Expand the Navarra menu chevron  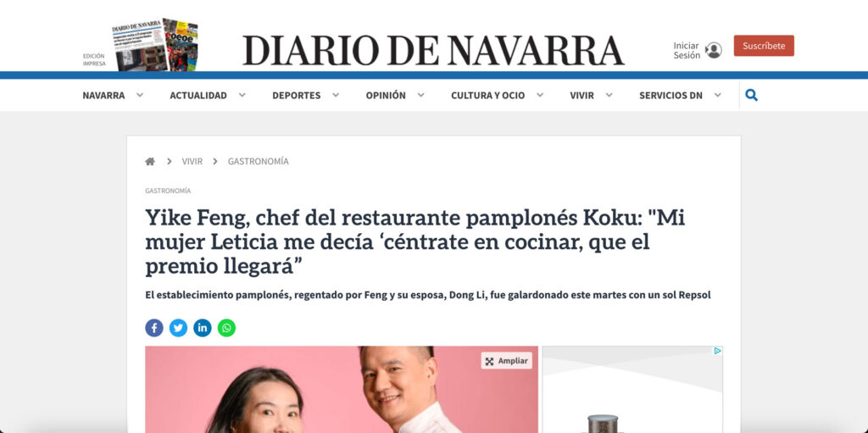pyautogui.click(x=140, y=95)
